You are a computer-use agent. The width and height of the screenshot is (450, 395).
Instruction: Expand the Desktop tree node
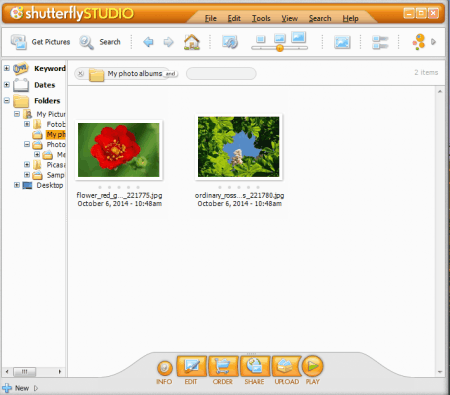[17, 185]
